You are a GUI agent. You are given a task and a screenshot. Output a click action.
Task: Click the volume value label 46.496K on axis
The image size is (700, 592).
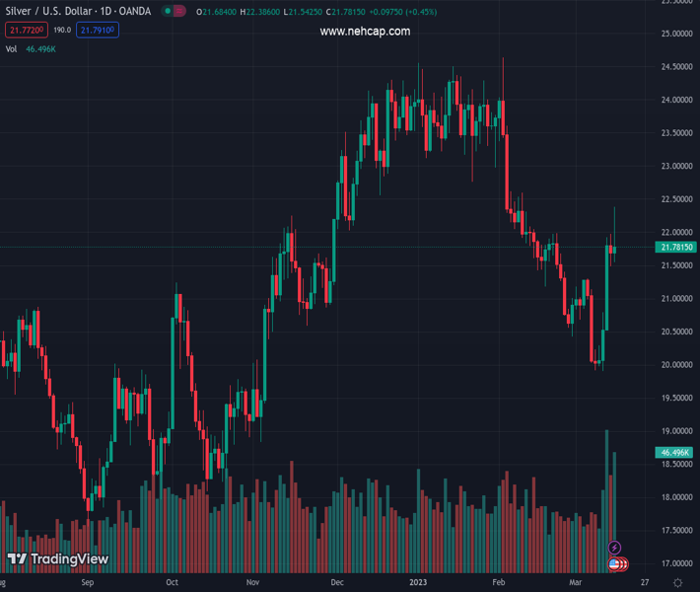click(676, 452)
